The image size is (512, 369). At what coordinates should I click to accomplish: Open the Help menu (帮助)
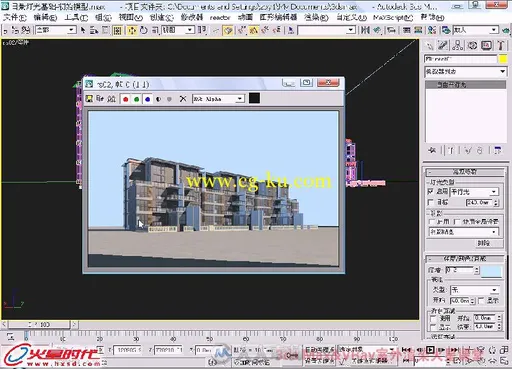tap(432, 17)
